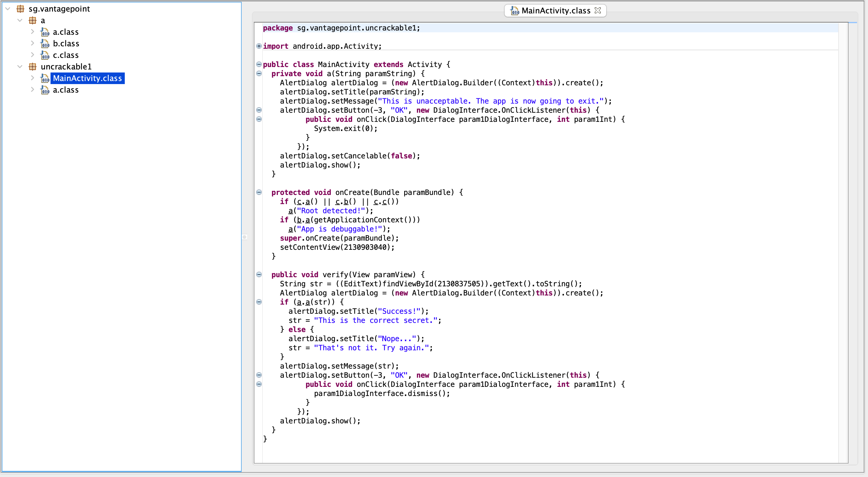
Task: Click the class icon in the MainActivity.class tab
Action: [515, 11]
